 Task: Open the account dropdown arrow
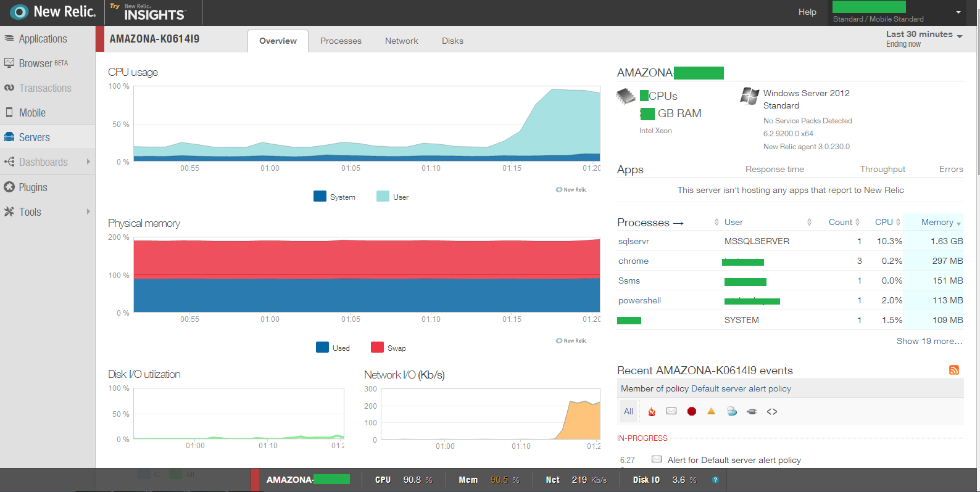tap(958, 12)
